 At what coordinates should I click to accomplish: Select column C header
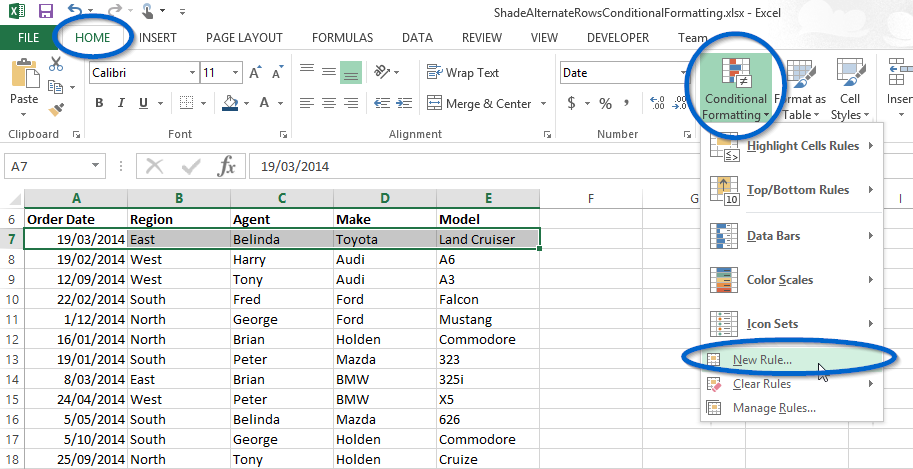tap(282, 199)
